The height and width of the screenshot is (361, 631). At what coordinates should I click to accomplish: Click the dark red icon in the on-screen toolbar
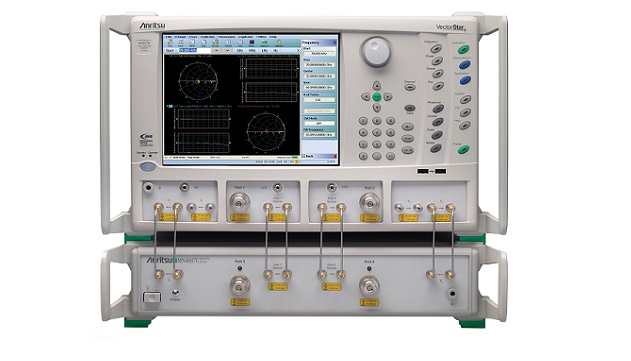252,42
